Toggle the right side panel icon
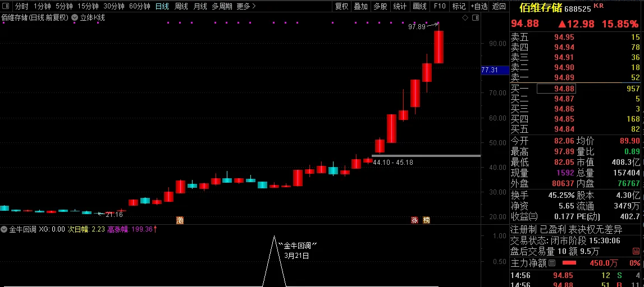644x287 pixels. pyautogui.click(x=475, y=18)
